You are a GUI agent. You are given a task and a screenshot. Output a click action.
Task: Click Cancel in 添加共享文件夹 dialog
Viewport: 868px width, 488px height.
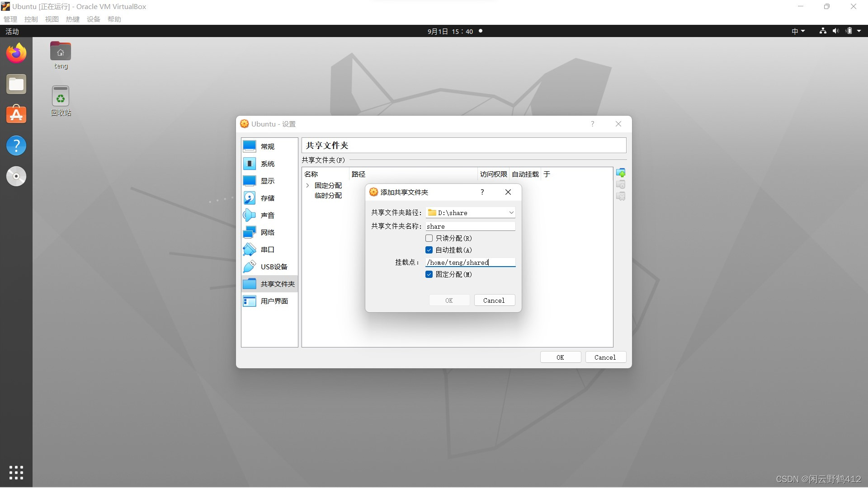pyautogui.click(x=494, y=300)
